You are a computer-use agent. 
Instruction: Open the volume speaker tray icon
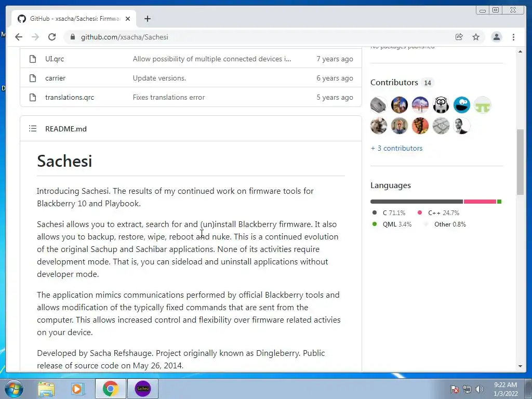[480, 389]
